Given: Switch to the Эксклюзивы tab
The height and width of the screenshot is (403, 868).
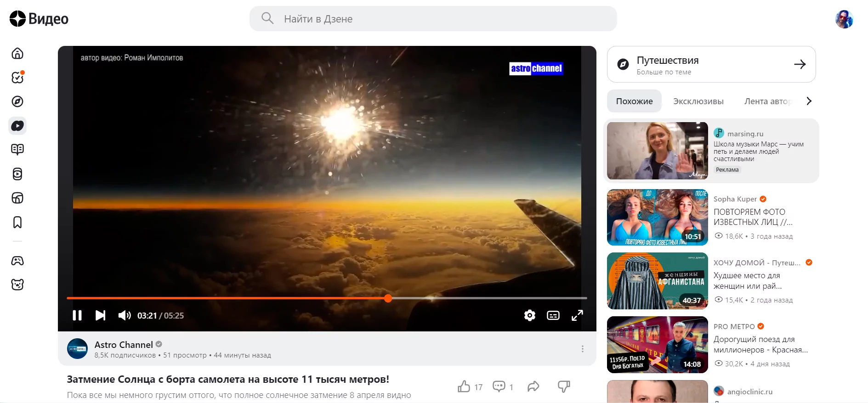Looking at the screenshot, I should 698,101.
